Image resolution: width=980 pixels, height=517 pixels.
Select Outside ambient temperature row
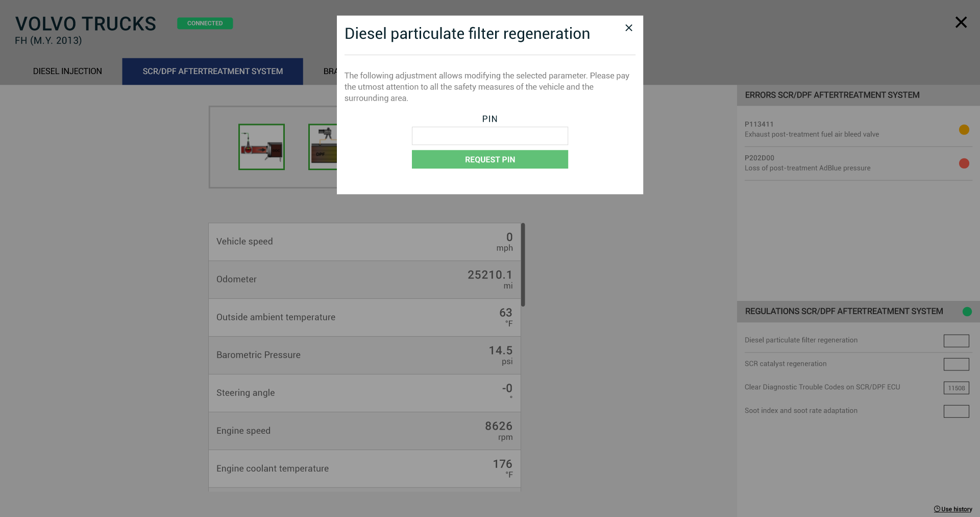click(364, 318)
